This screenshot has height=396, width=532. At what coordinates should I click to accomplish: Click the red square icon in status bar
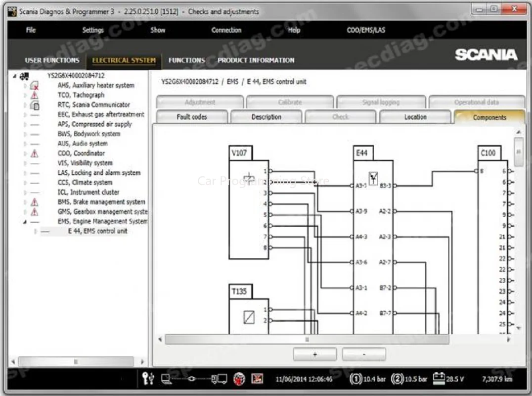click(257, 378)
